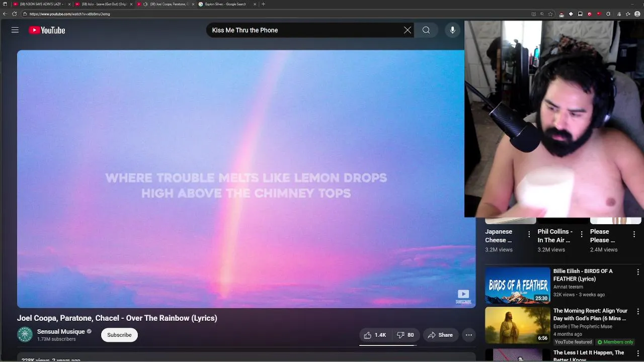Open the browser extensions puzzle icon
This screenshot has height=362, width=644.
coord(608,14)
